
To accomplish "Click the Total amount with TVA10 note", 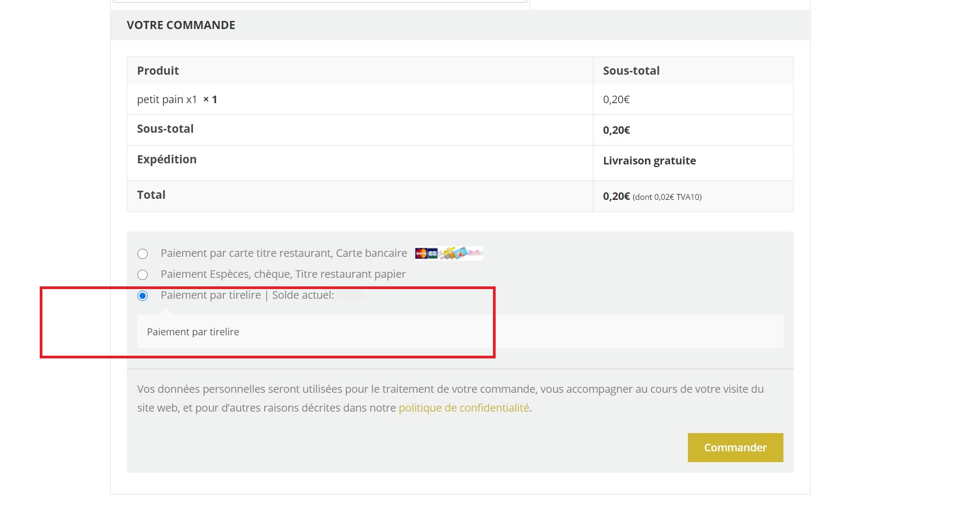I will coord(652,196).
